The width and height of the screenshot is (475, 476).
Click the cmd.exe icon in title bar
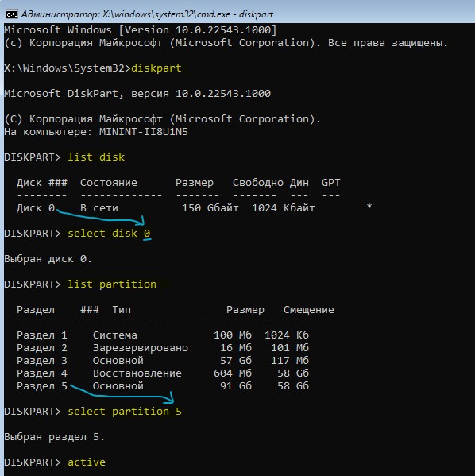(12, 14)
